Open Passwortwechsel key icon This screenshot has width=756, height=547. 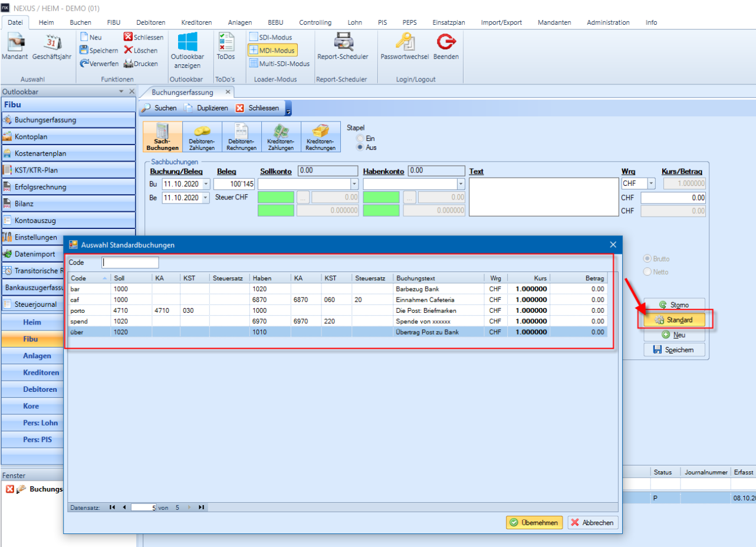[404, 43]
